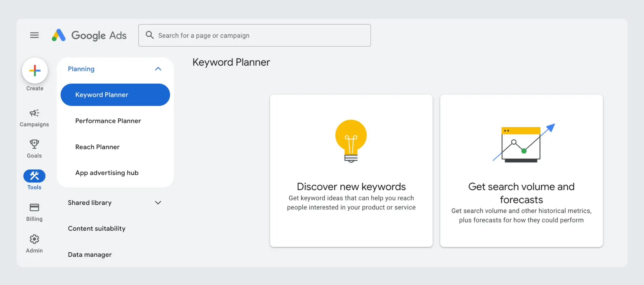The width and height of the screenshot is (644, 285).
Task: Open Data manager
Action: 90,255
